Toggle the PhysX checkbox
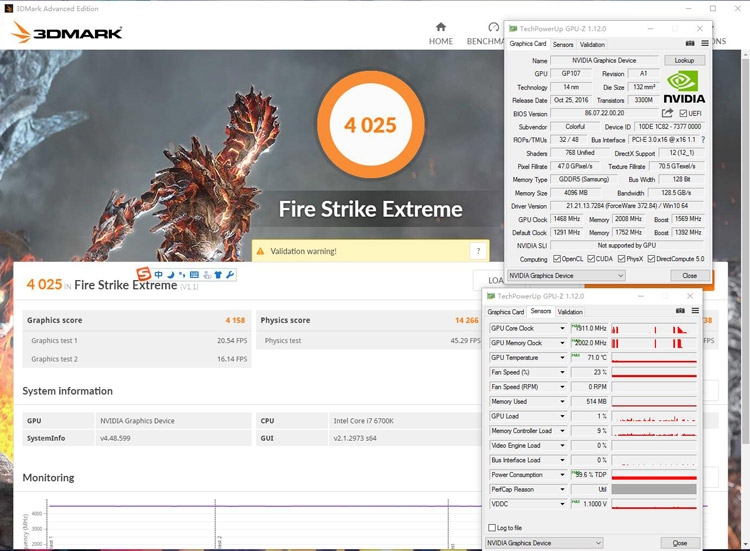This screenshot has width=750, height=551. [x=621, y=259]
